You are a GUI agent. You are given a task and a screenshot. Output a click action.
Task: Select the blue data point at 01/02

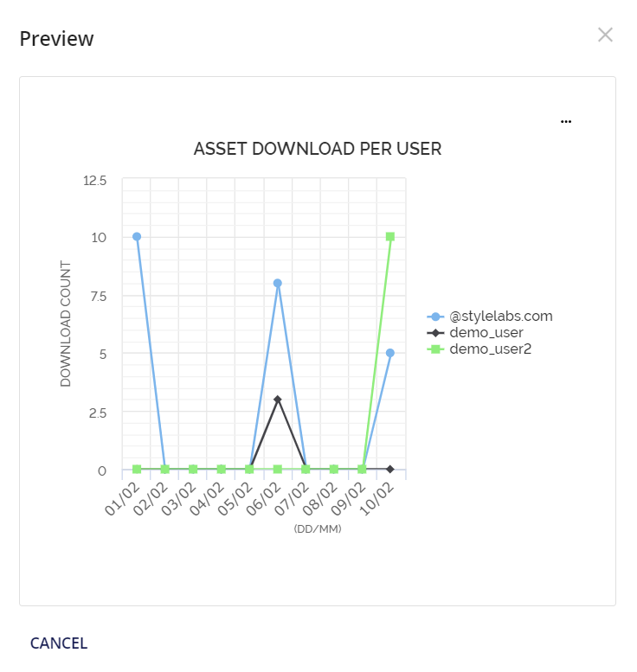(x=137, y=236)
